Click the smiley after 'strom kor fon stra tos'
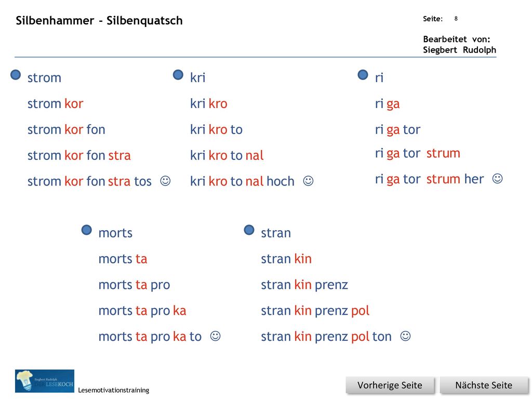 (165, 181)
